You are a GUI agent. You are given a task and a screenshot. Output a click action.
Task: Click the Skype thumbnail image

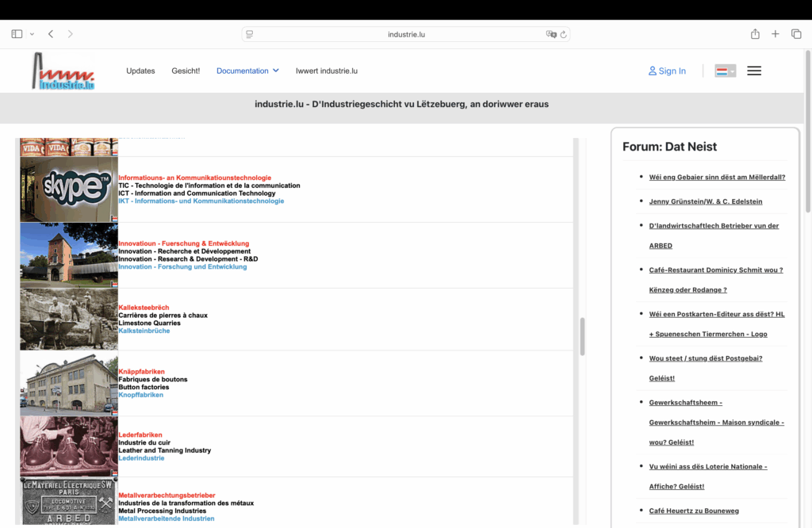tap(68, 189)
